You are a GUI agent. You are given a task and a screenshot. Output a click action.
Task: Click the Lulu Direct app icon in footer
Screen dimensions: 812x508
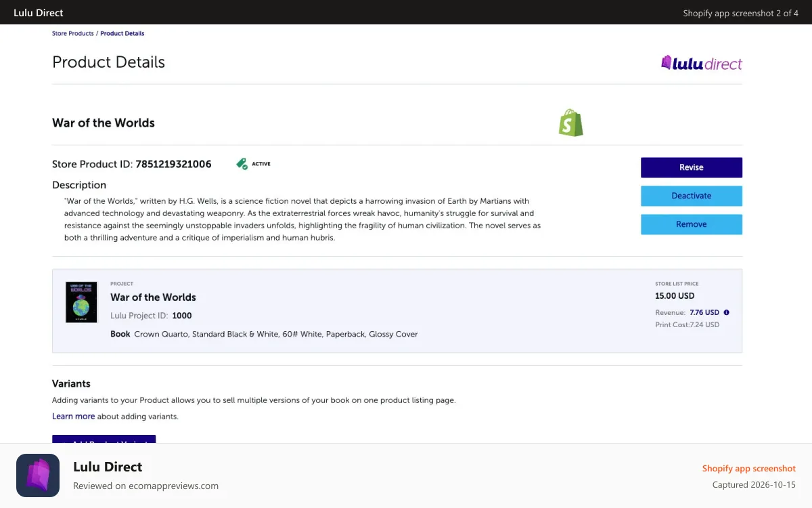pyautogui.click(x=38, y=475)
